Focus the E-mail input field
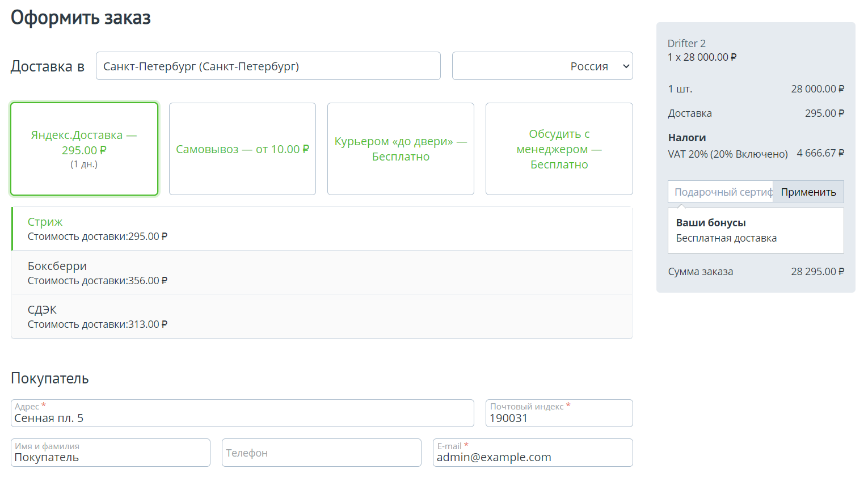868x477 pixels. coord(532,457)
